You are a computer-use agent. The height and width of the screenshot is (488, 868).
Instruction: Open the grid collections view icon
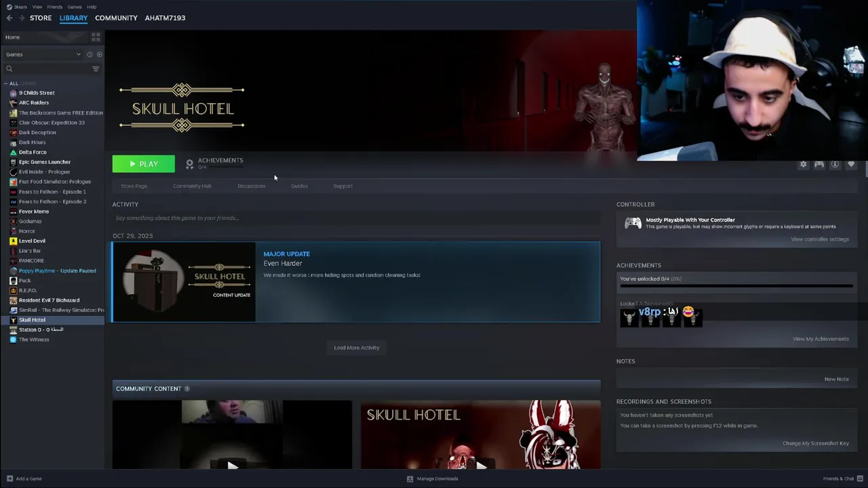pyautogui.click(x=96, y=37)
